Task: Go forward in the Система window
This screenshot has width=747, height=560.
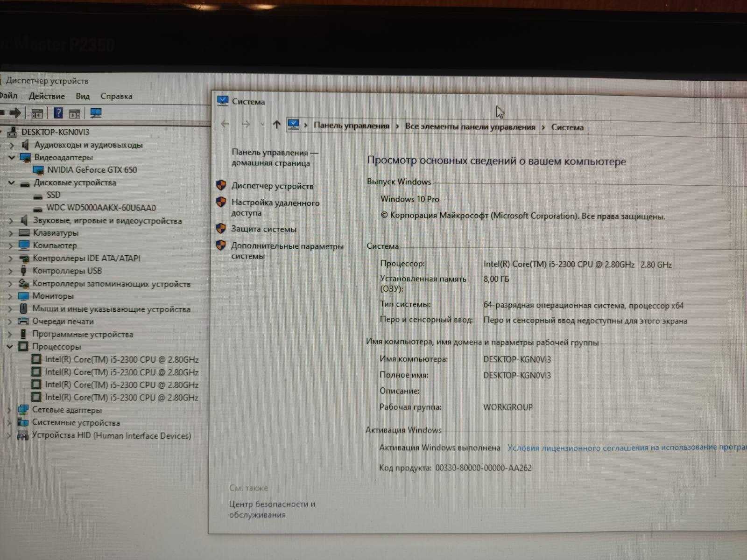Action: tap(246, 124)
